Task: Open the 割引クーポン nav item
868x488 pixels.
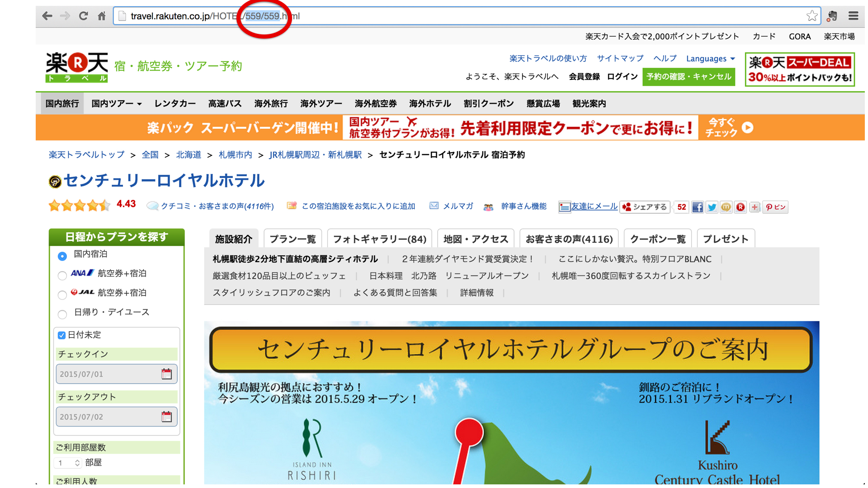Action: tap(489, 104)
